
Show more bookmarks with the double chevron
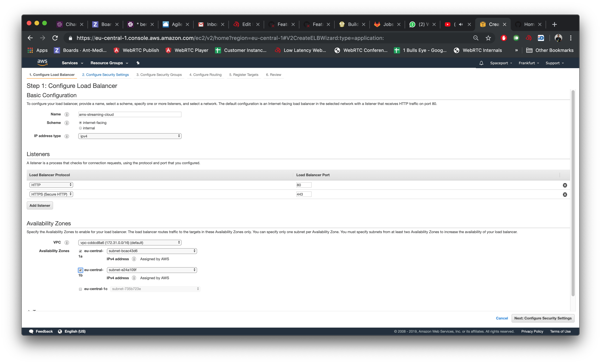(x=516, y=50)
